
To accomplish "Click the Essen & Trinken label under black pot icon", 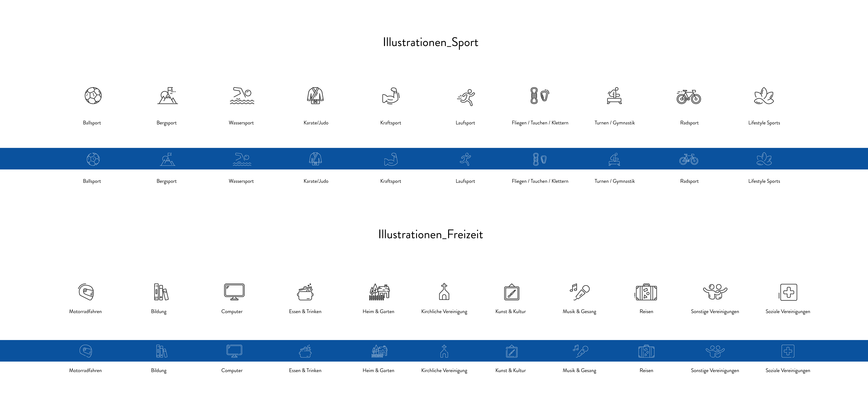I will 305,312.
